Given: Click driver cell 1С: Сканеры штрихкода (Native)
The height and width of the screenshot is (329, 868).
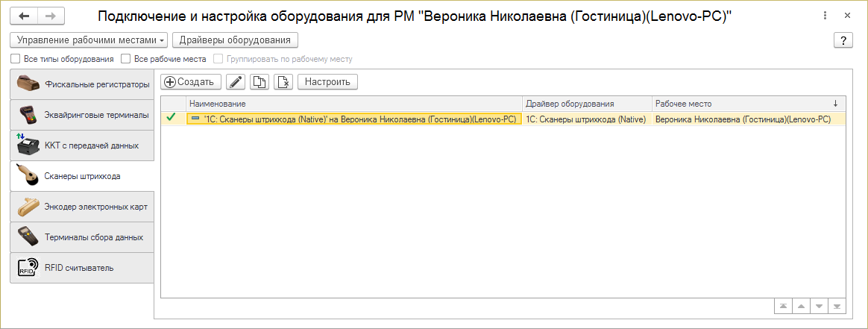Looking at the screenshot, I should [587, 119].
